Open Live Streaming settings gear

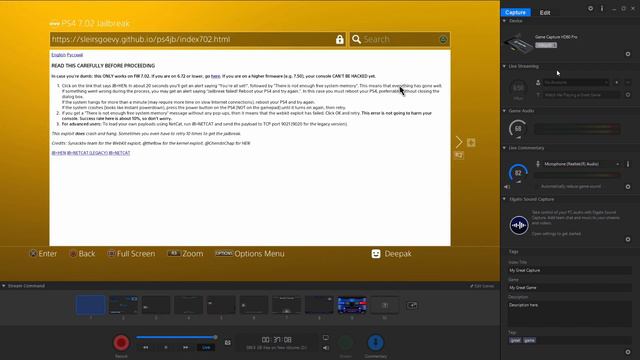point(628,95)
